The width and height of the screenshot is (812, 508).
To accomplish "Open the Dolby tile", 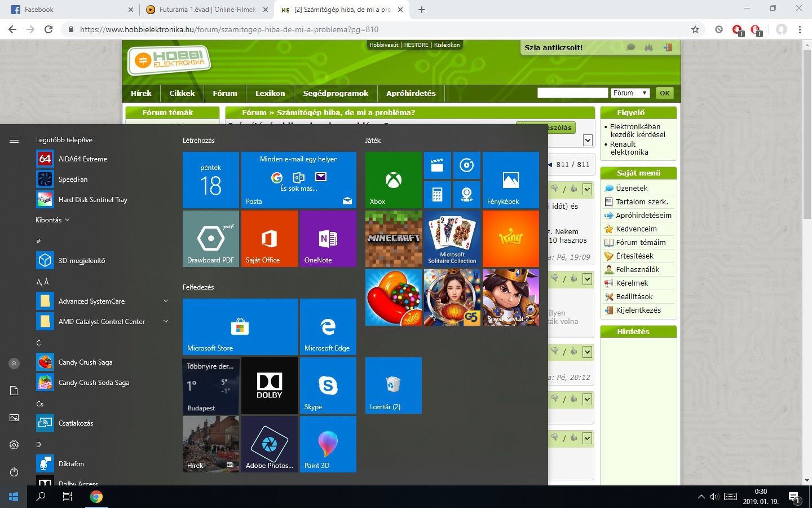I will tap(270, 386).
